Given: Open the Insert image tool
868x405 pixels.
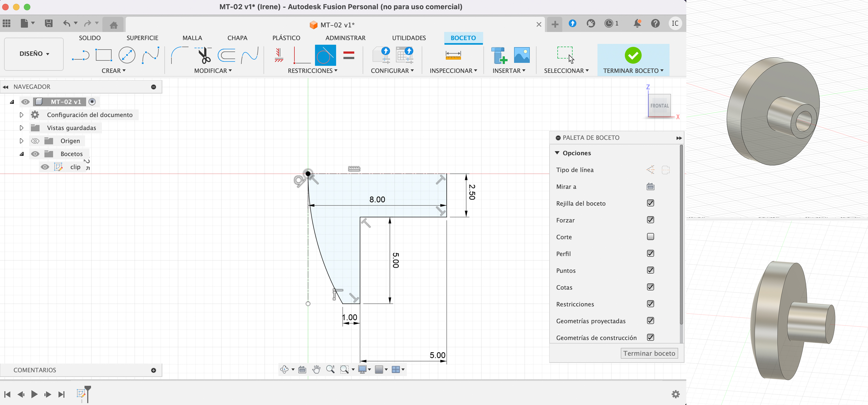Looking at the screenshot, I should click(x=521, y=55).
